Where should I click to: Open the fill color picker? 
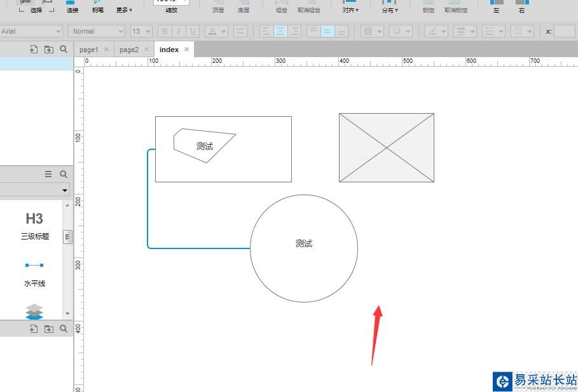(x=372, y=31)
